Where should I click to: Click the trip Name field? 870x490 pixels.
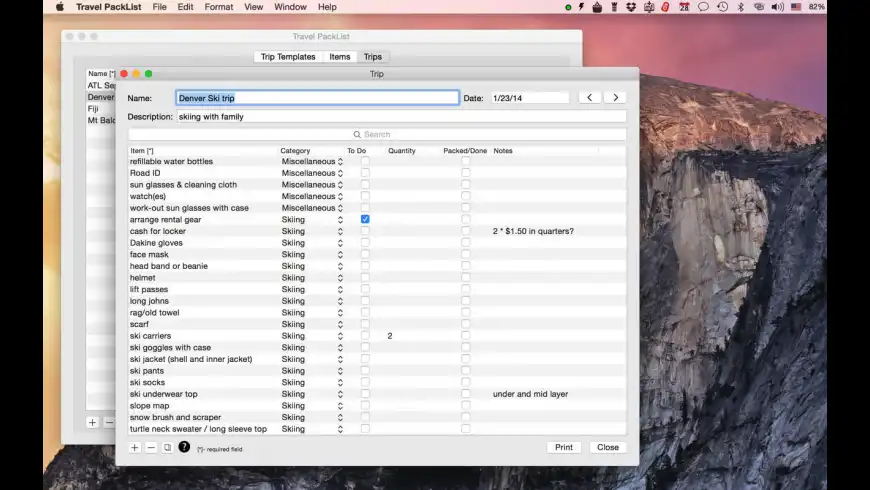coord(317,98)
